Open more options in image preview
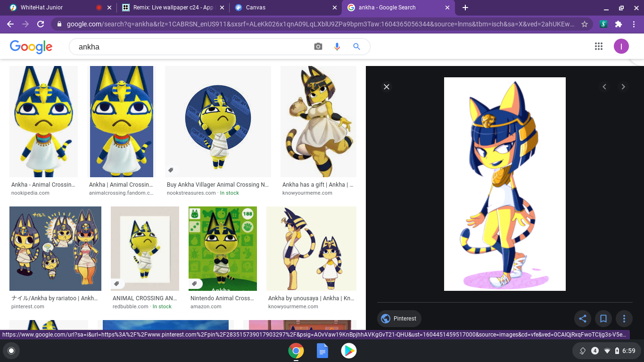This screenshot has height=362, width=644. click(x=624, y=319)
